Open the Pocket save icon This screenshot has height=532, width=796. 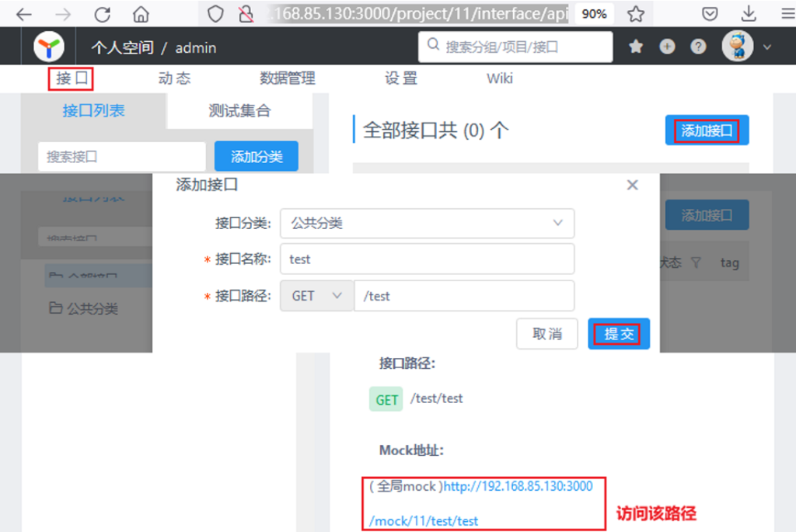click(x=710, y=14)
